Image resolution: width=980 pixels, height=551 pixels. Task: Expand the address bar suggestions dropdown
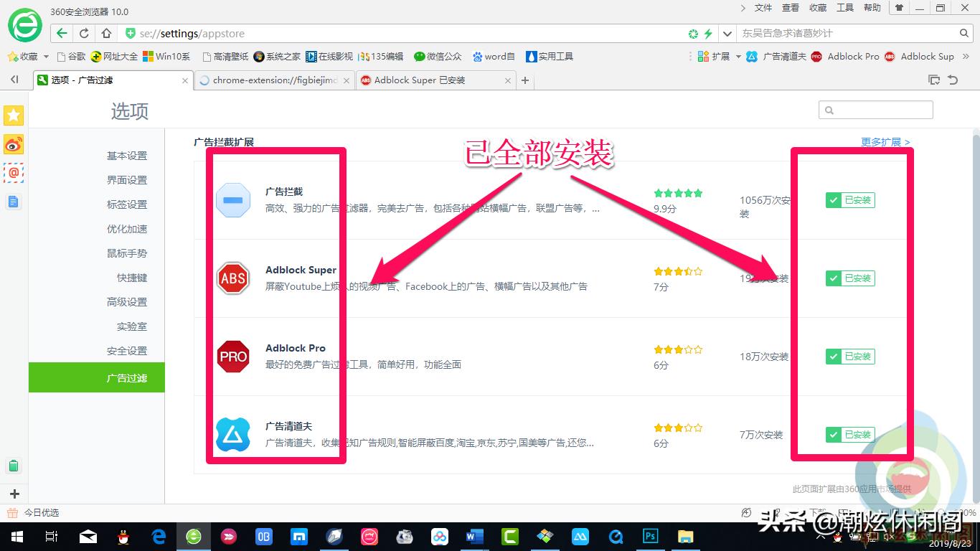[x=727, y=33]
